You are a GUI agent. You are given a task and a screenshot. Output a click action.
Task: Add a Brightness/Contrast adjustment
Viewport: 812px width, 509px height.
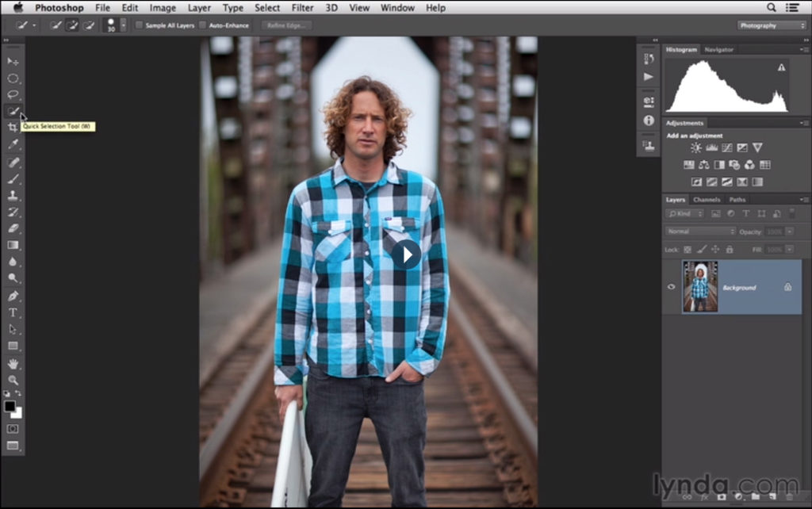[x=696, y=148]
